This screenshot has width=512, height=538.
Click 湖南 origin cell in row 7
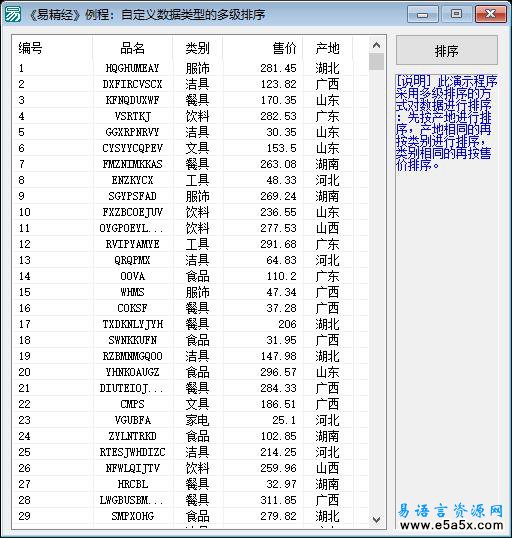click(328, 164)
